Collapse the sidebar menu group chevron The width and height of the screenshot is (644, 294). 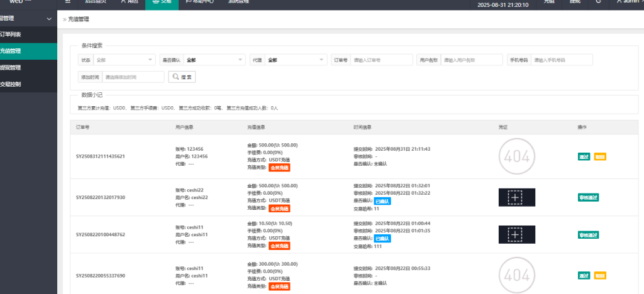coord(49,19)
